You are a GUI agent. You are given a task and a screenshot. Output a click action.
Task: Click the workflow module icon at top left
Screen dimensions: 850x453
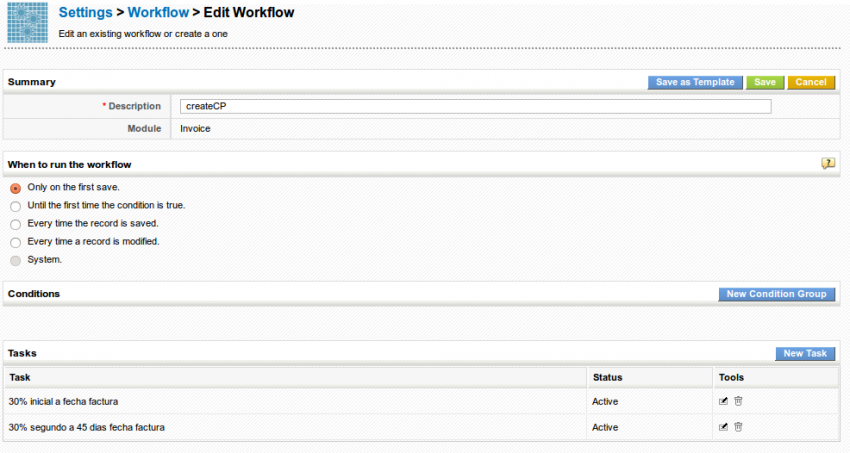tap(27, 24)
